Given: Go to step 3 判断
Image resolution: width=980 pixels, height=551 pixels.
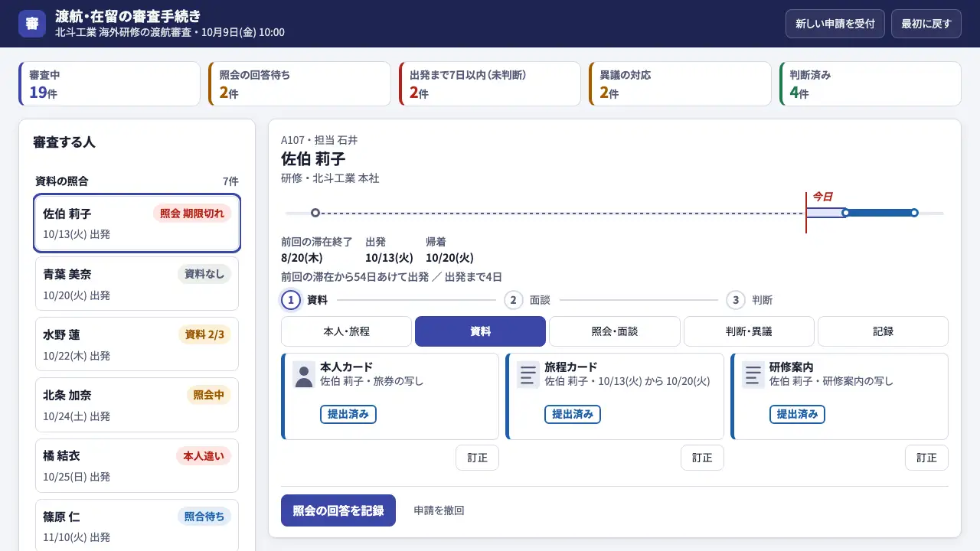Looking at the screenshot, I should click(749, 300).
